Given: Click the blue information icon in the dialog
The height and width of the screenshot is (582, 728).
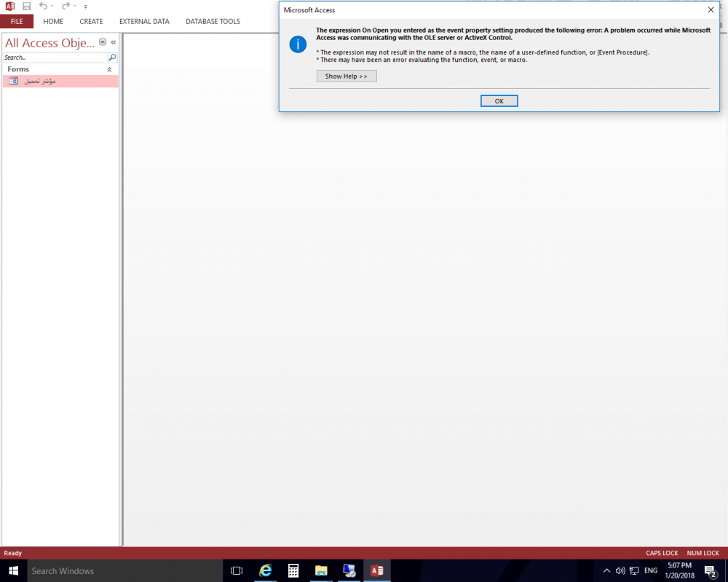Looking at the screenshot, I should [x=298, y=44].
